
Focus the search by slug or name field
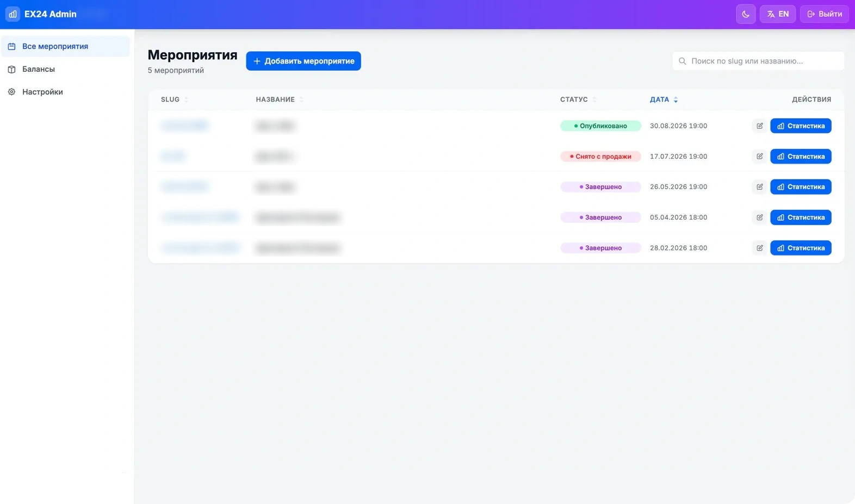pyautogui.click(x=758, y=61)
